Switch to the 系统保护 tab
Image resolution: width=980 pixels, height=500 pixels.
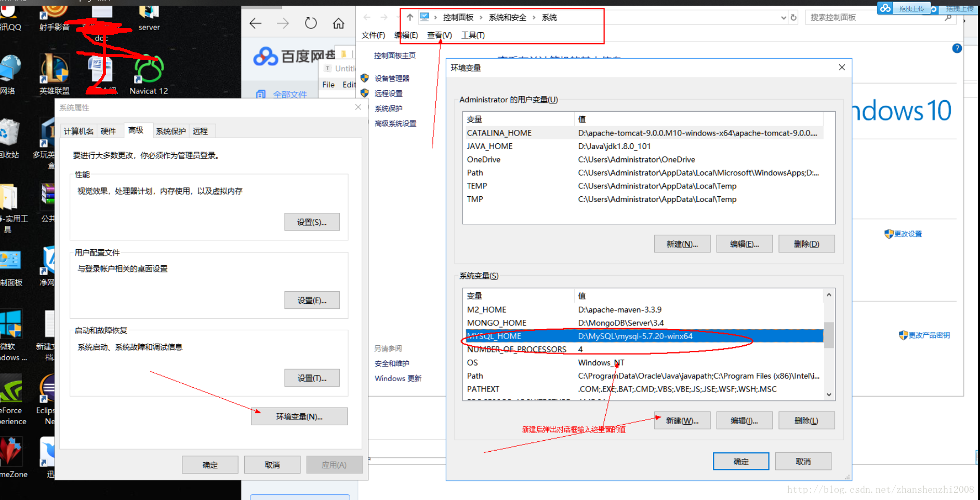(170, 131)
